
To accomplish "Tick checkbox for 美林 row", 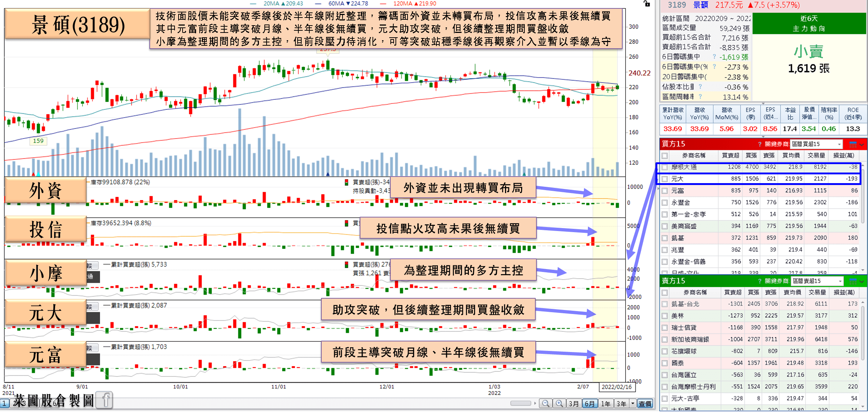I will coord(665,316).
